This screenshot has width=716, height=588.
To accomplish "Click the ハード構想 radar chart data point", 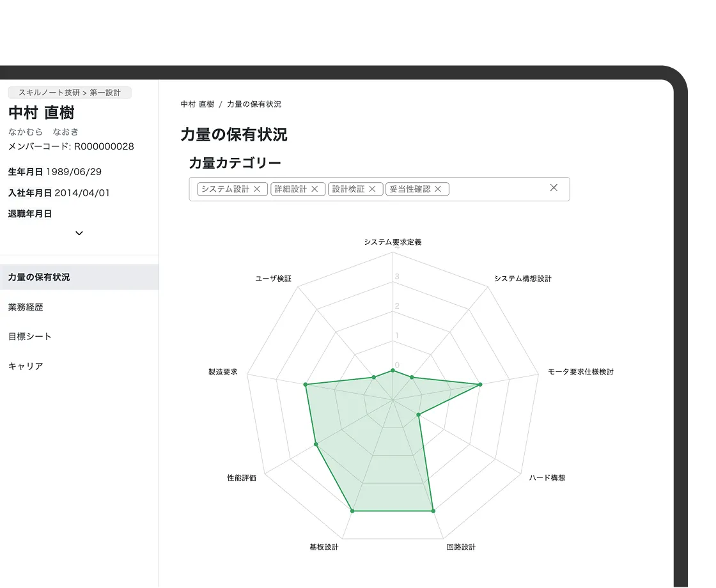I will pos(418,415).
